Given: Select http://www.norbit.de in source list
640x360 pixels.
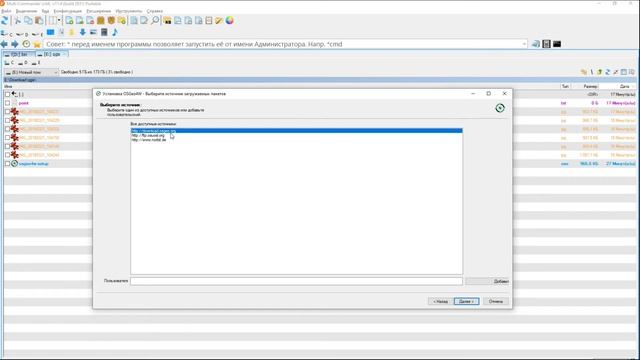Looking at the screenshot, I should (296, 140).
